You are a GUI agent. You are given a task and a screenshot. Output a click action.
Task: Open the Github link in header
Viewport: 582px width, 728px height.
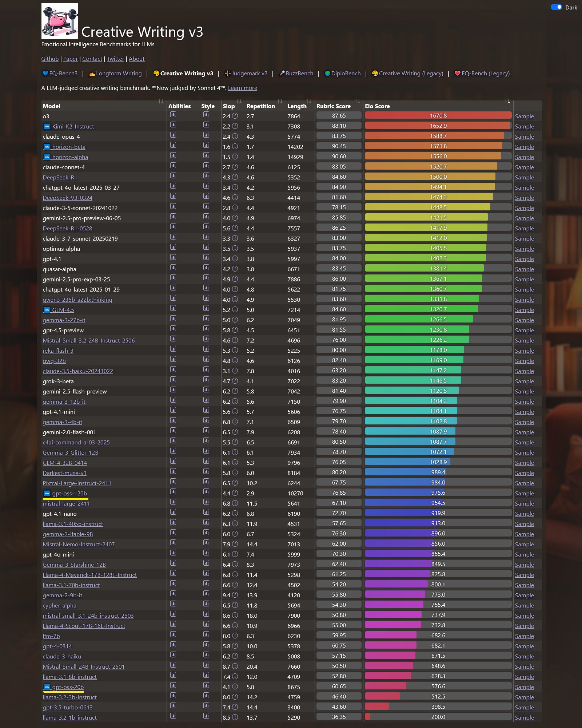point(50,59)
